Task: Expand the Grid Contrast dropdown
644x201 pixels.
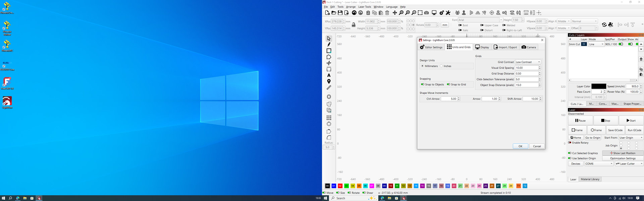Action: point(528,62)
